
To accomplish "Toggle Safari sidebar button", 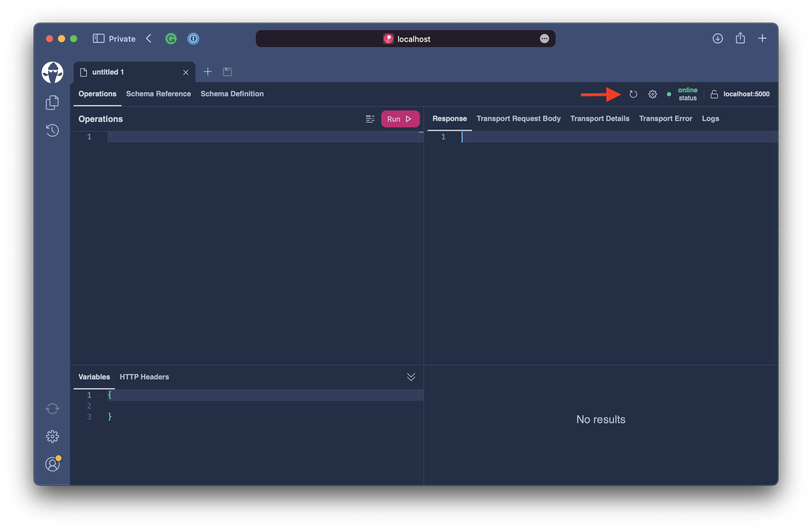I will pos(98,39).
